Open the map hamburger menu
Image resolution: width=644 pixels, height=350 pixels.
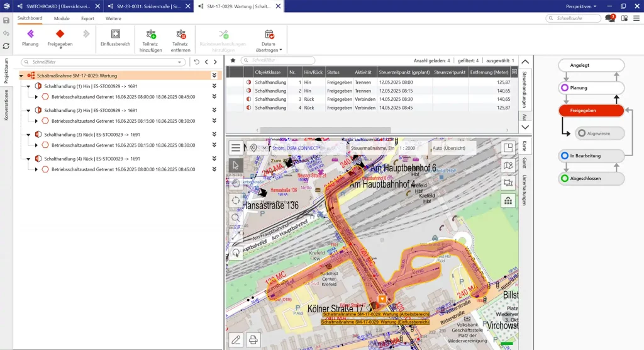[x=236, y=148]
